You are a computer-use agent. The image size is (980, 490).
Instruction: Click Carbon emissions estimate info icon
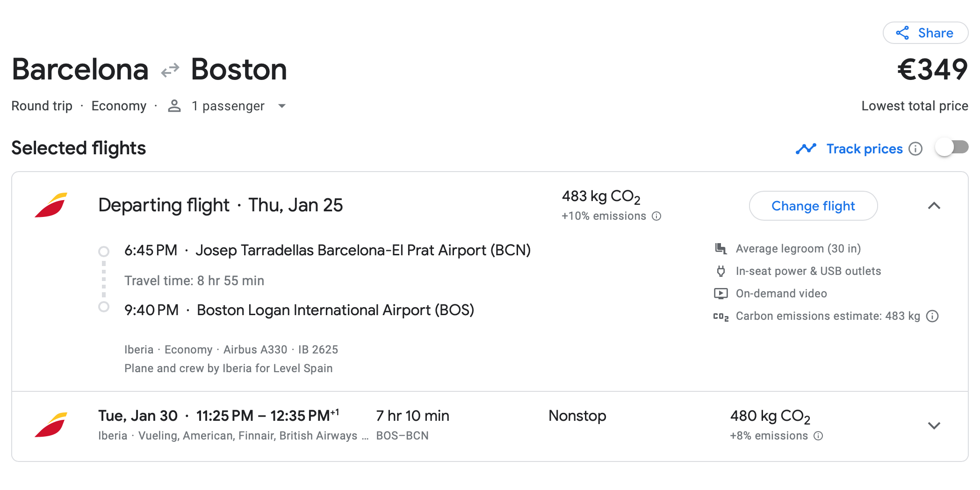pyautogui.click(x=932, y=316)
